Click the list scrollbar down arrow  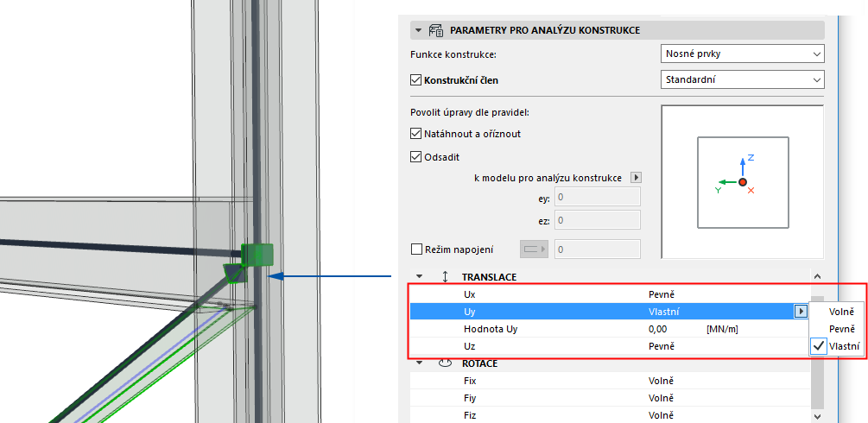[818, 415]
